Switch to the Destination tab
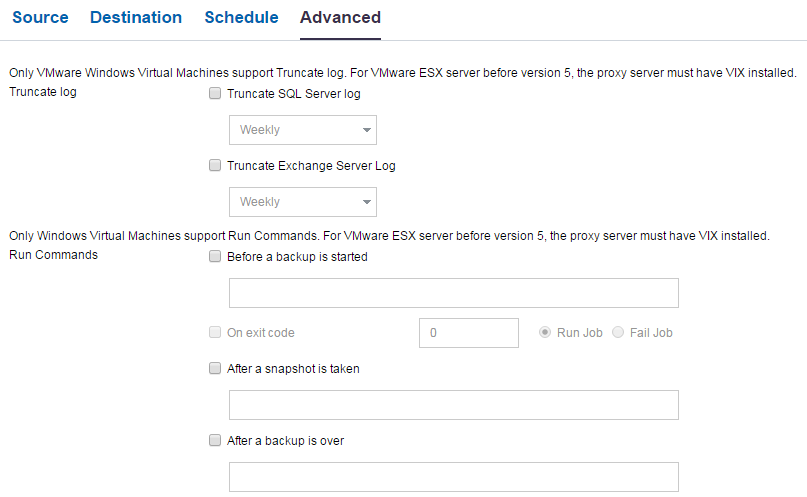The height and width of the screenshot is (497, 807). (x=136, y=18)
